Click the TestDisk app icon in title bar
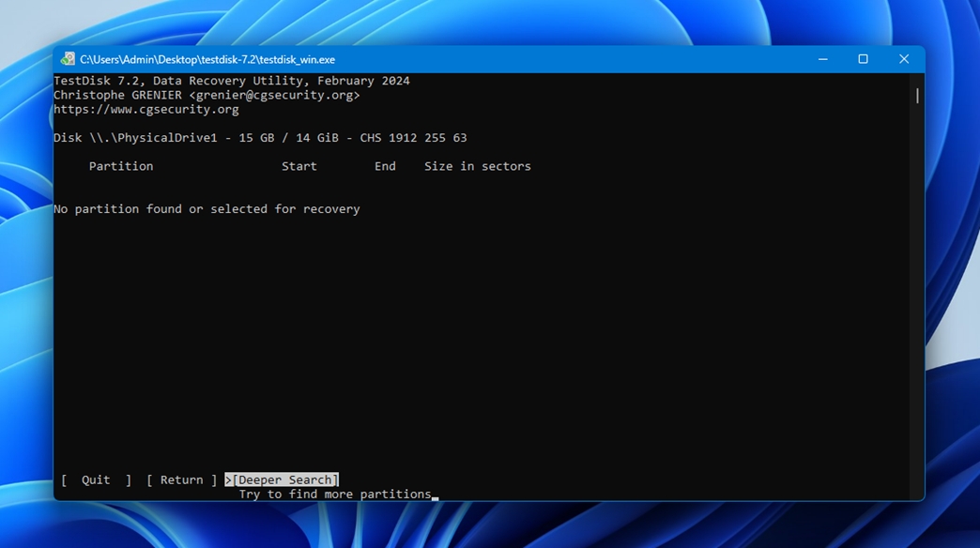This screenshot has height=548, width=980. pos(68,59)
